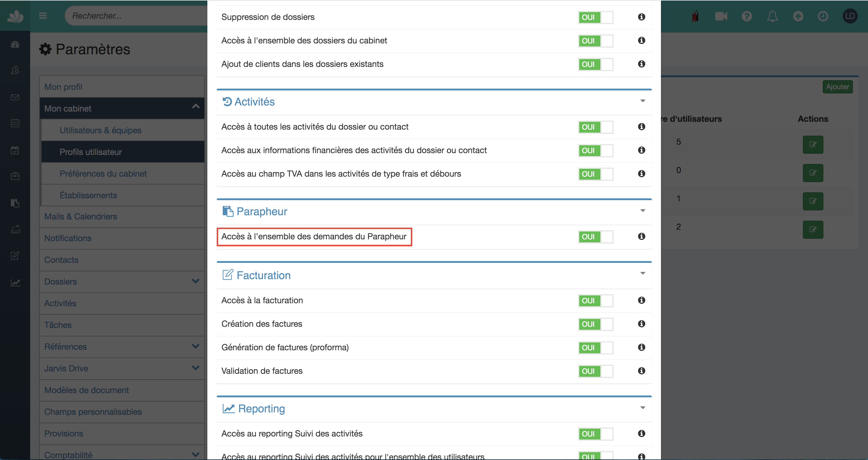Screen dimensions: 868x460
Task: Open the notifications bell icon
Action: 772,16
